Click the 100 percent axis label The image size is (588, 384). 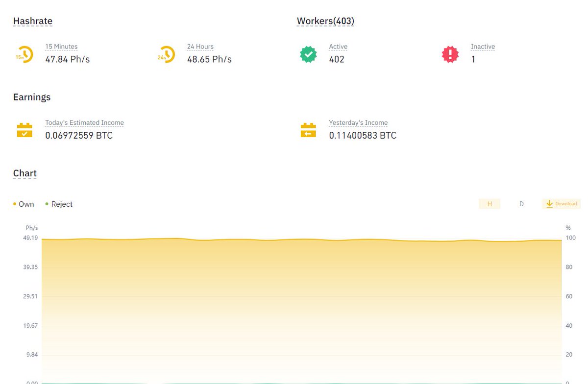coord(570,238)
